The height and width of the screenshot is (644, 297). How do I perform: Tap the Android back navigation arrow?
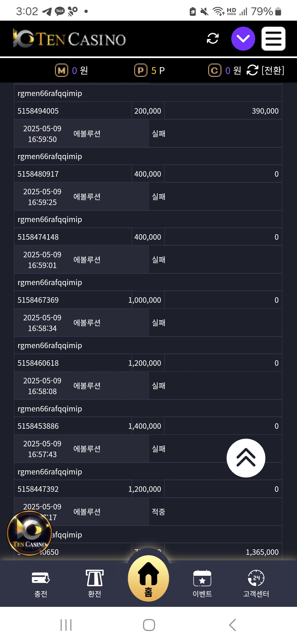point(233,625)
